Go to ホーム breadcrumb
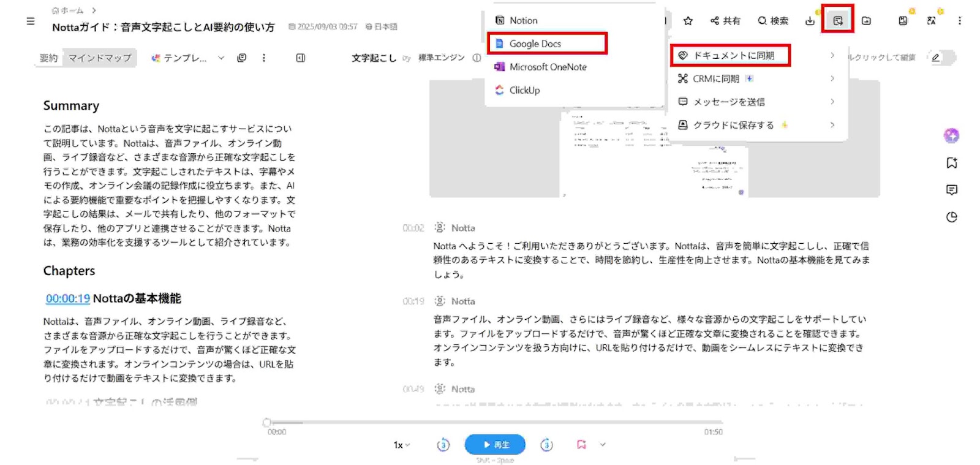Viewport: 980px width, 465px height. tap(68, 10)
